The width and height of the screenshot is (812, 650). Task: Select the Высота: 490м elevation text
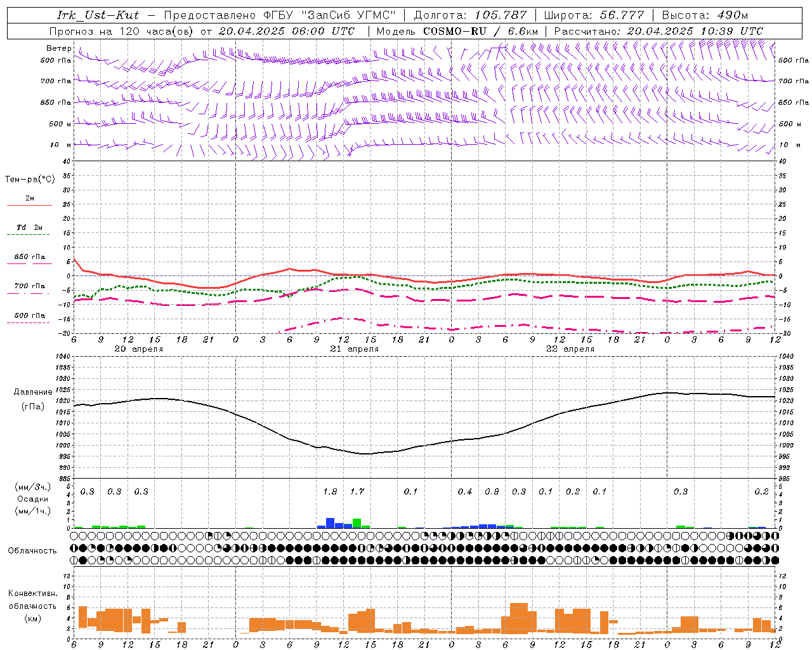[705, 15]
